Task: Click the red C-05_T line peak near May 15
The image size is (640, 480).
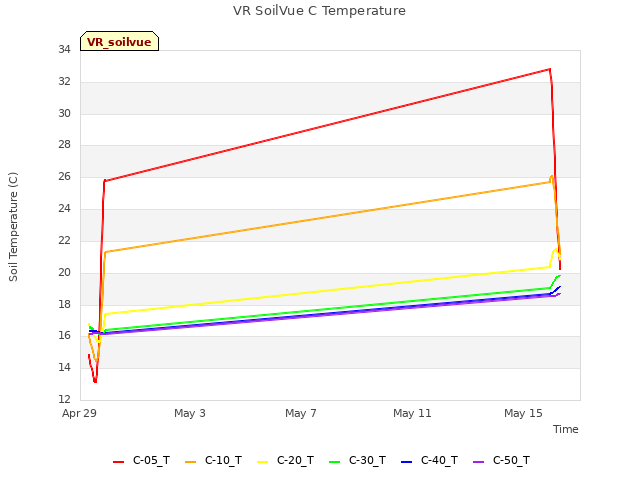Action: point(550,69)
